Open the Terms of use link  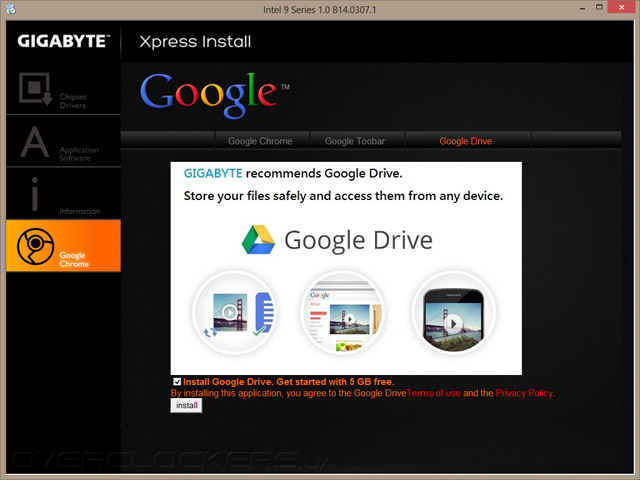[x=433, y=393]
